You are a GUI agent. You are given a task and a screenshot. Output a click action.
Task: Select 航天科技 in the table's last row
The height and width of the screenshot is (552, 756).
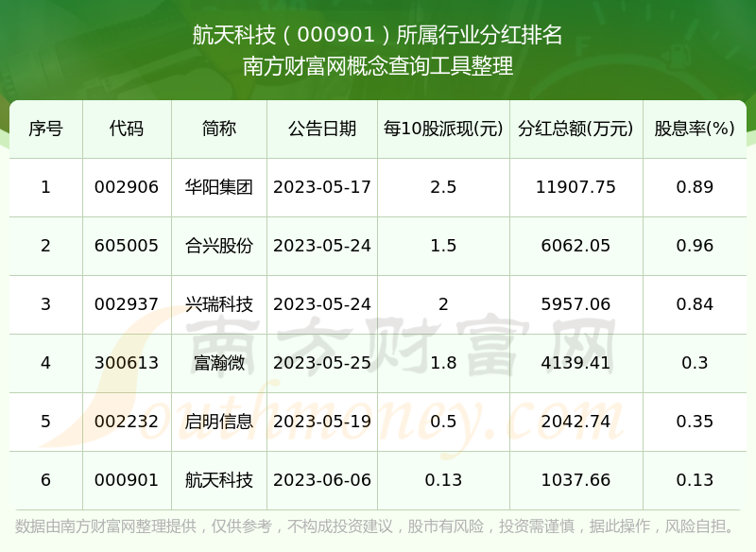click(x=219, y=480)
